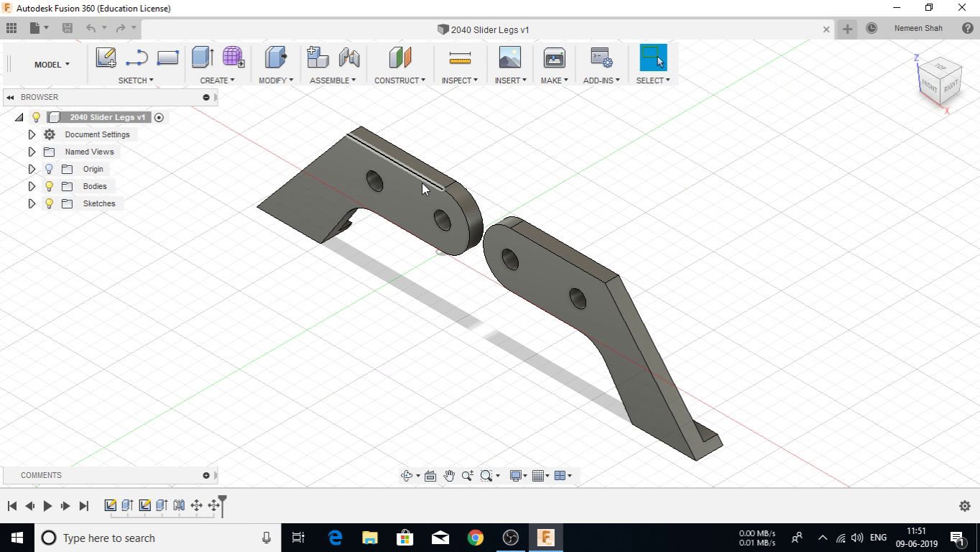Click the New Component assemble icon
Screen dimensions: 980x552
(317, 57)
